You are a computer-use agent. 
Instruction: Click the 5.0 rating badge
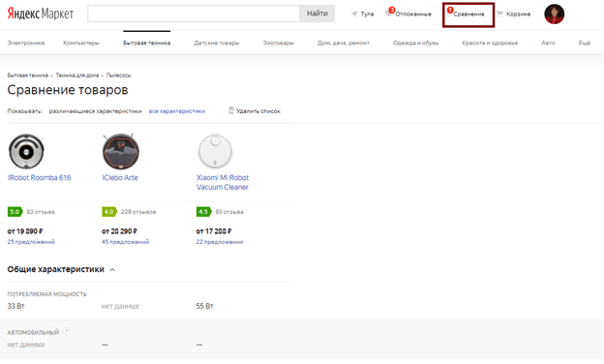15,212
